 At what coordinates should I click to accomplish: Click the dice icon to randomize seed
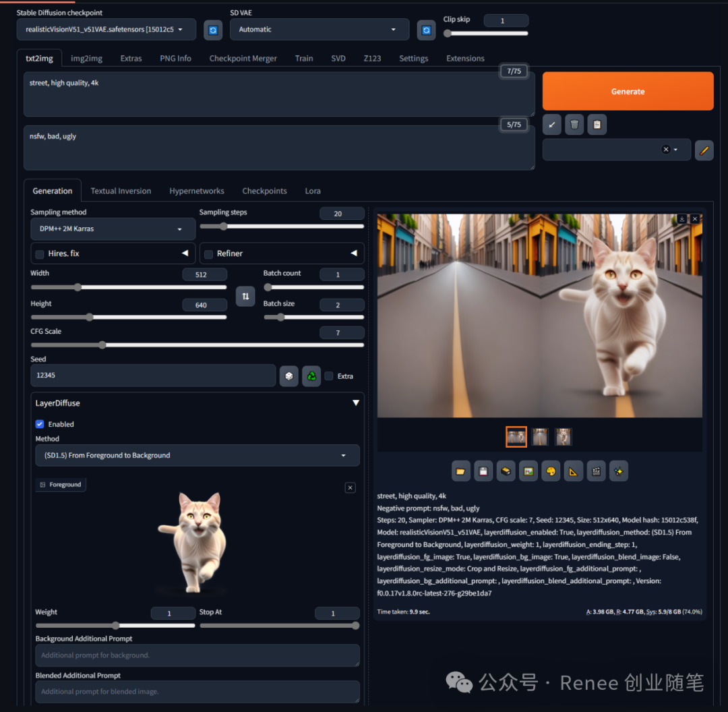289,376
